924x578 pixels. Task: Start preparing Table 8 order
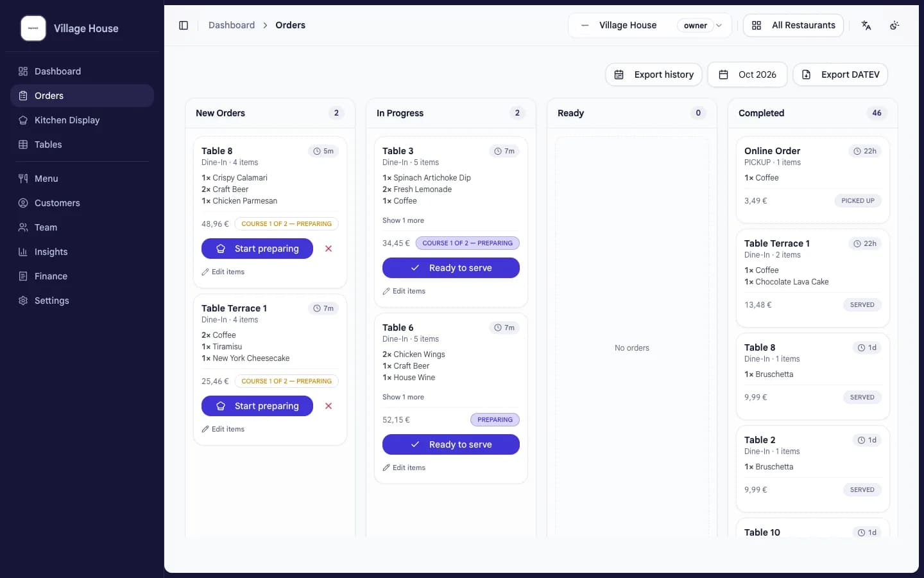[257, 249]
